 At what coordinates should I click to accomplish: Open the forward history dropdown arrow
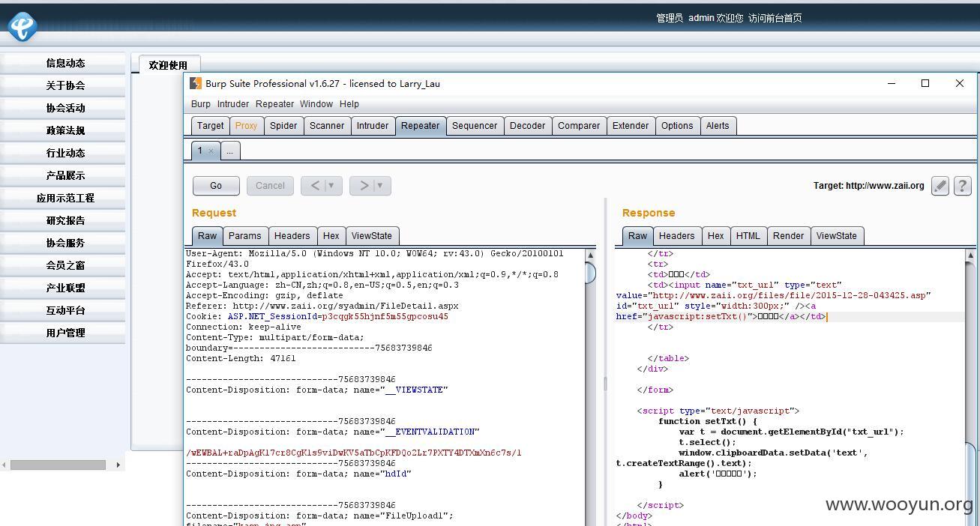pos(380,186)
